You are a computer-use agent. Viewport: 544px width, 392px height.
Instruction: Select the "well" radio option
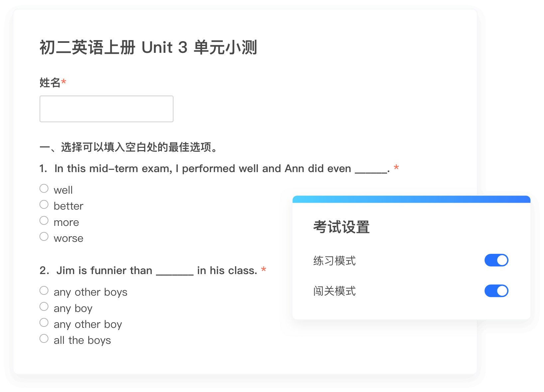click(x=44, y=189)
